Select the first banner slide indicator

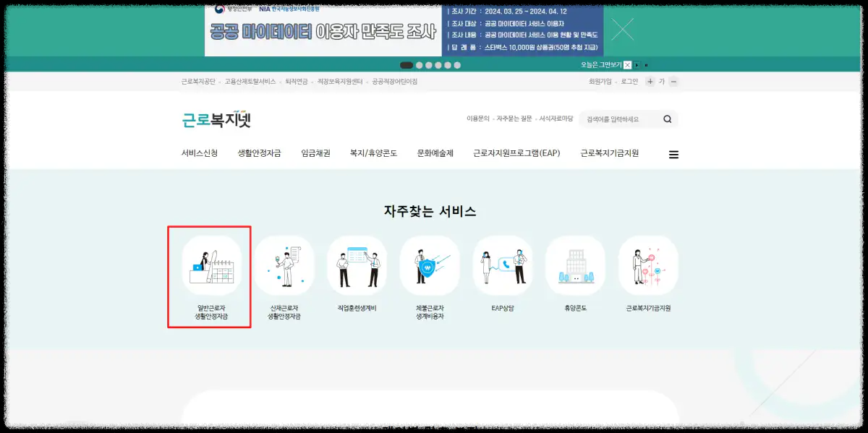[407, 65]
